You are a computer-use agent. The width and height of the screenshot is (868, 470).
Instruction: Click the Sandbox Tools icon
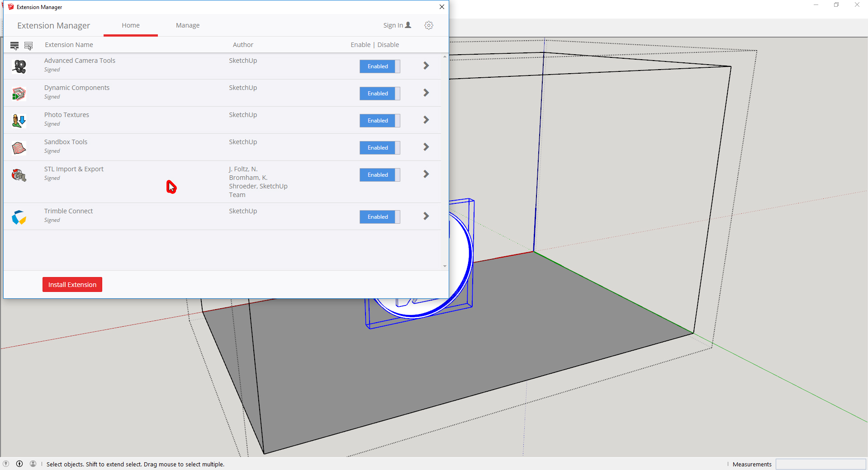click(x=19, y=148)
